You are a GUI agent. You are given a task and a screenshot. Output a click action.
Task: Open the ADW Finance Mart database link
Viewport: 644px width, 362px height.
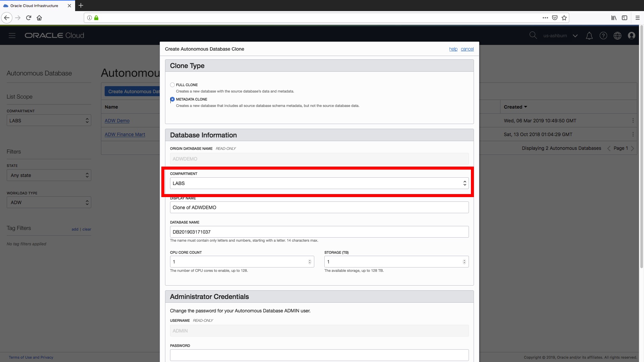coord(125,134)
